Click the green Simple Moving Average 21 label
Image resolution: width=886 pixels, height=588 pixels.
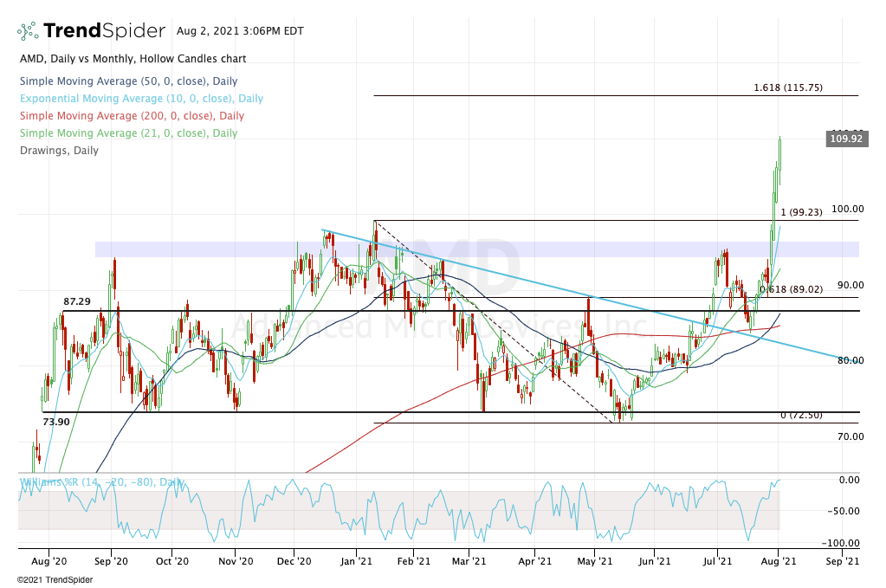click(x=127, y=133)
